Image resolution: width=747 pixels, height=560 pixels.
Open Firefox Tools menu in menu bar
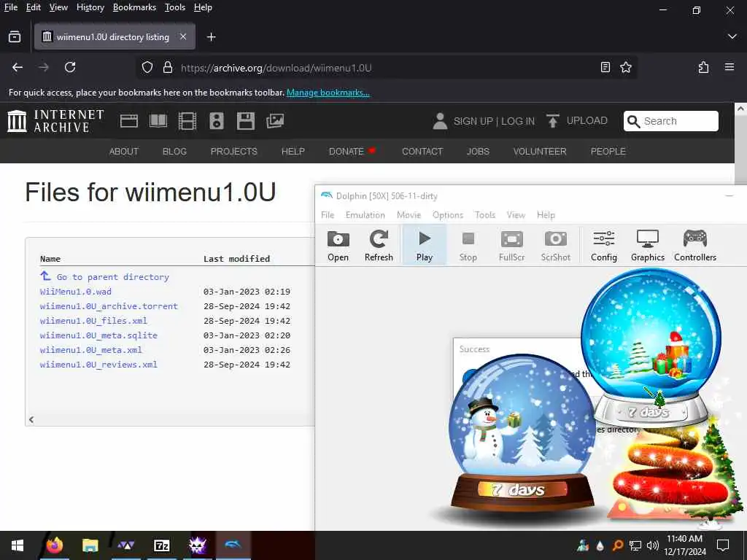[x=175, y=7]
